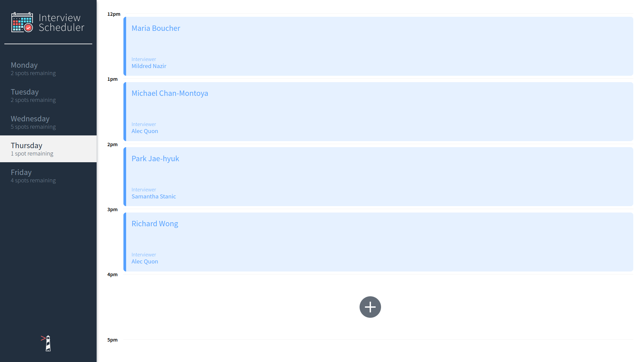The image size is (644, 362).
Task: Click the 12pm time label
Action: point(114,14)
